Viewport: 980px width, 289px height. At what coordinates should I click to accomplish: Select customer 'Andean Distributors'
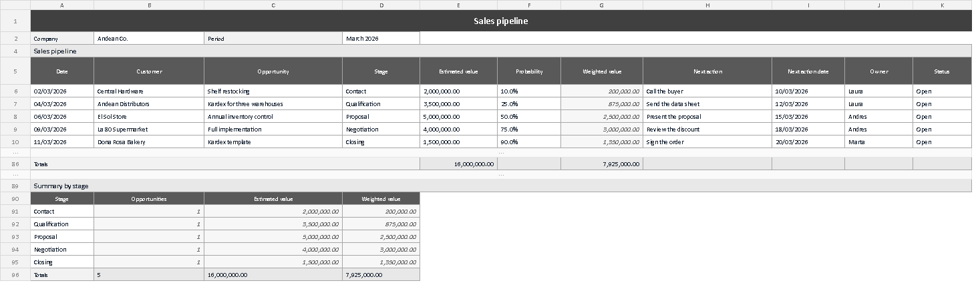[x=149, y=104]
